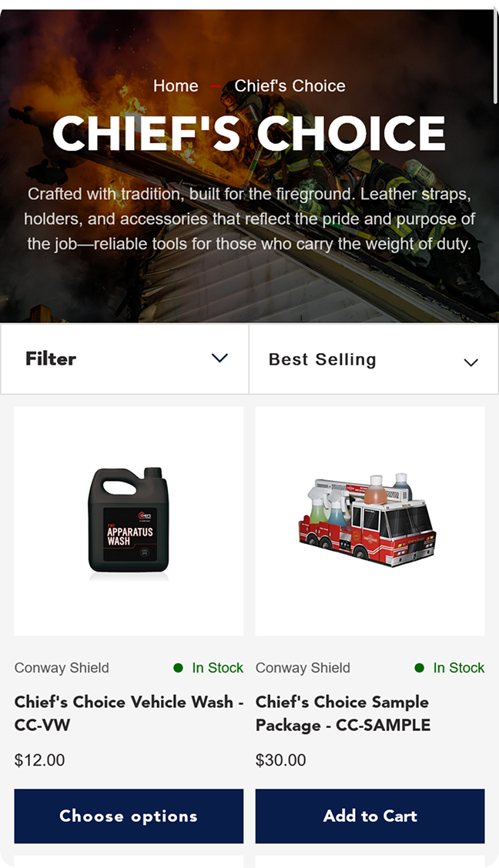Select the Best Selling sort label
This screenshot has height=868, width=499.
323,359
